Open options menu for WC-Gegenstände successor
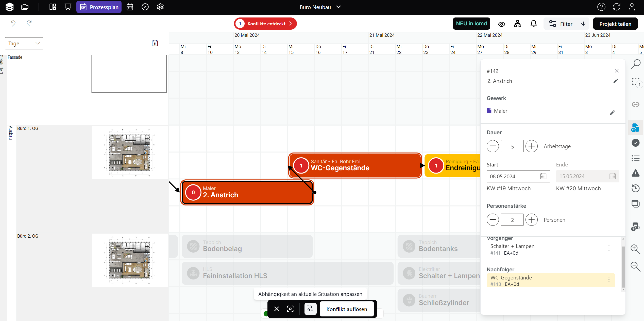The width and height of the screenshot is (644, 321). 609,279
